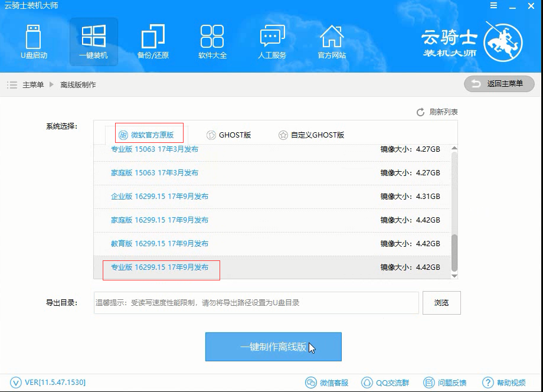Visit 官方网站 home icon
Viewport: 543px width, 392px height.
tap(332, 41)
